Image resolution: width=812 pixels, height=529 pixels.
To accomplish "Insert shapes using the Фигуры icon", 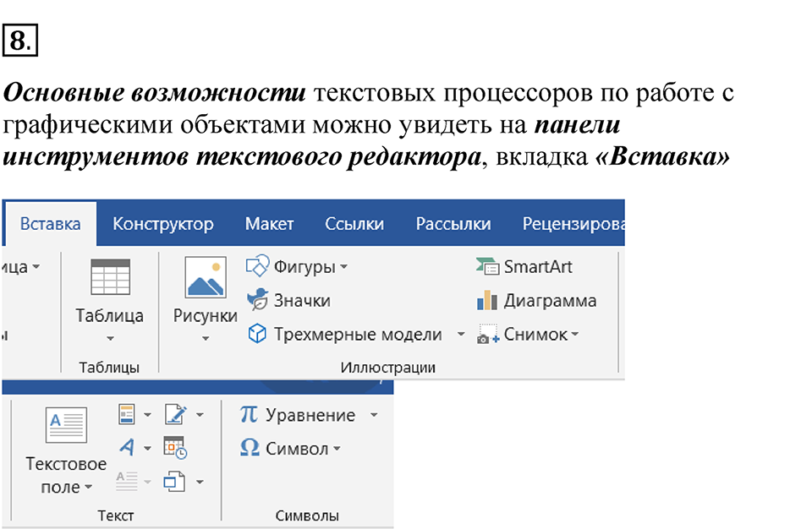I will point(257,267).
